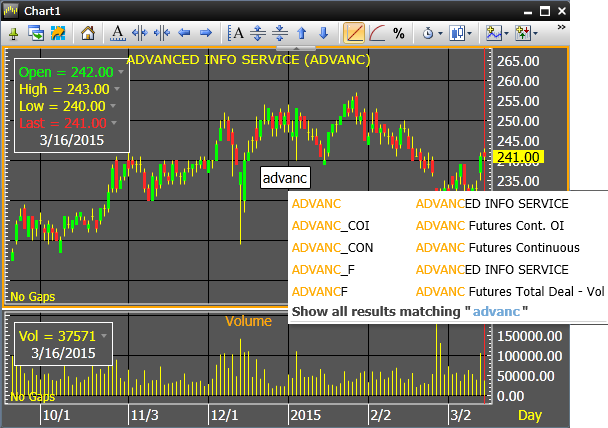Viewport: 608px width, 428px height.
Task: Click the compress vertically arrows icon
Action: click(280, 33)
